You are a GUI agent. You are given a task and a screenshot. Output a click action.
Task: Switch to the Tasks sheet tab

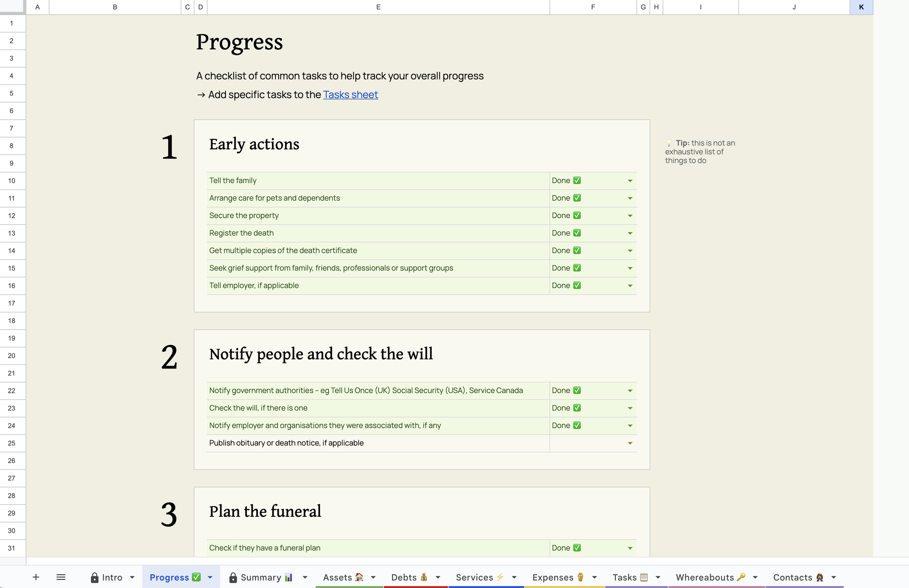625,577
